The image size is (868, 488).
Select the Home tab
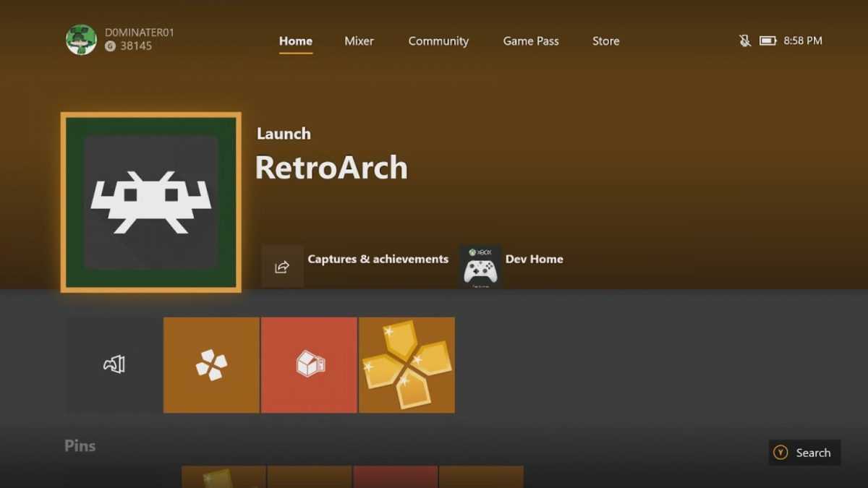point(295,41)
